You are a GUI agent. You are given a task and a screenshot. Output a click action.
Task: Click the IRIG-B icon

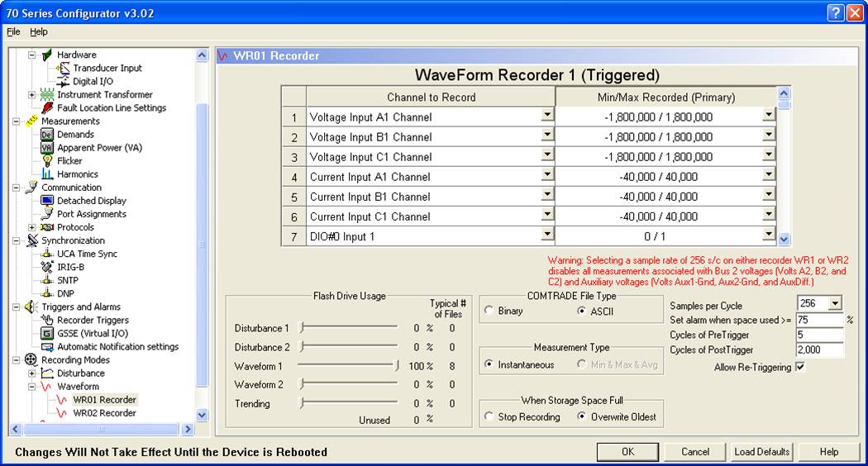tap(48, 267)
